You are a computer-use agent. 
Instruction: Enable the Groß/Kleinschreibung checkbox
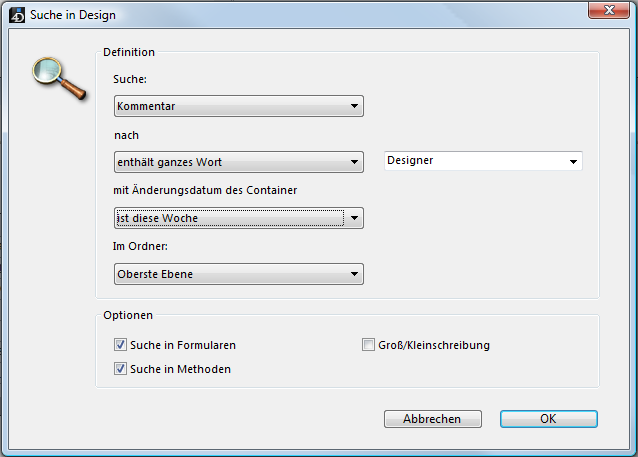coord(368,345)
